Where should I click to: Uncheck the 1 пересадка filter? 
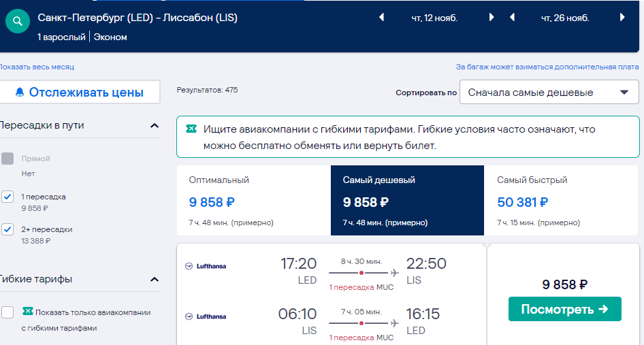point(7,197)
